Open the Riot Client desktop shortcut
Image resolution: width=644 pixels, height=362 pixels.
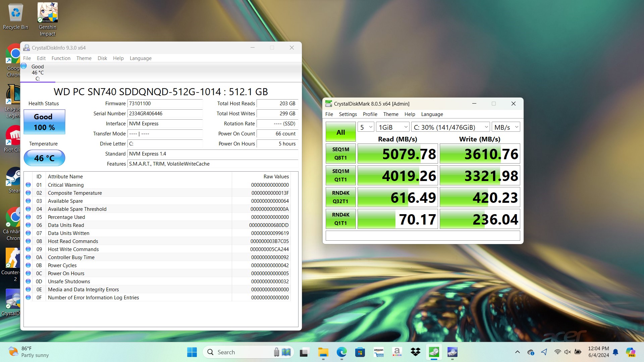pyautogui.click(x=12, y=139)
